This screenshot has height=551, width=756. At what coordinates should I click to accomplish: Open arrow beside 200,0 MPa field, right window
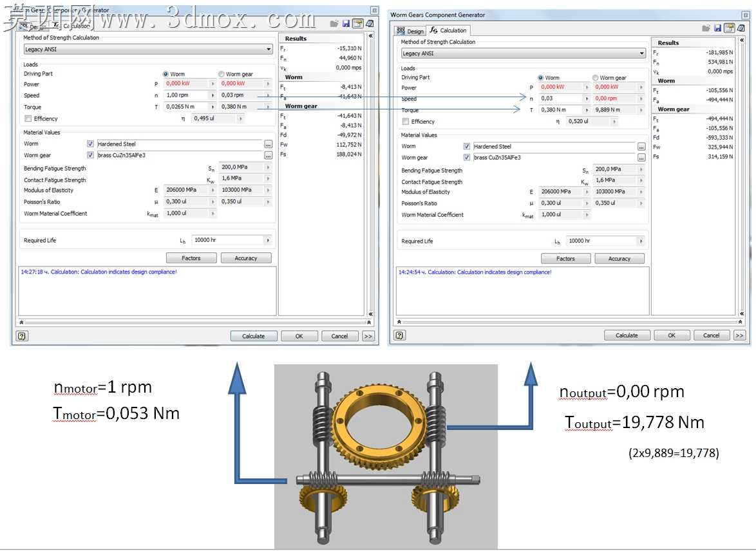[641, 169]
